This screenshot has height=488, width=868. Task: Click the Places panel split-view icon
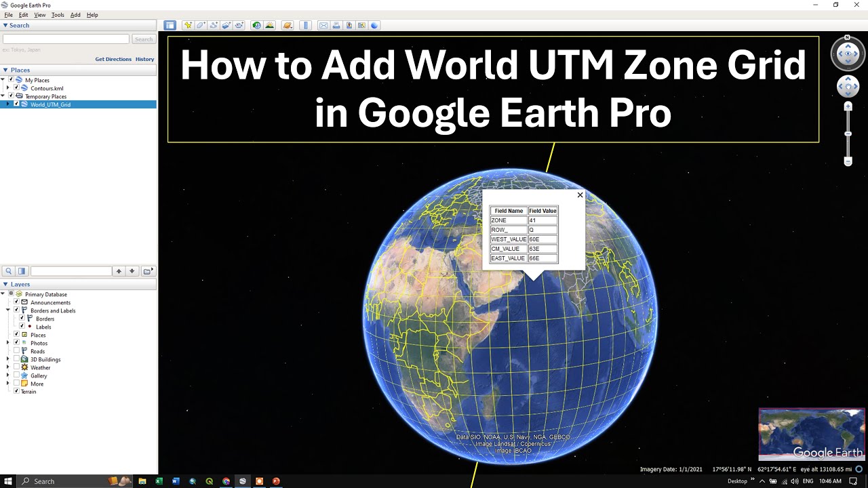tap(22, 271)
